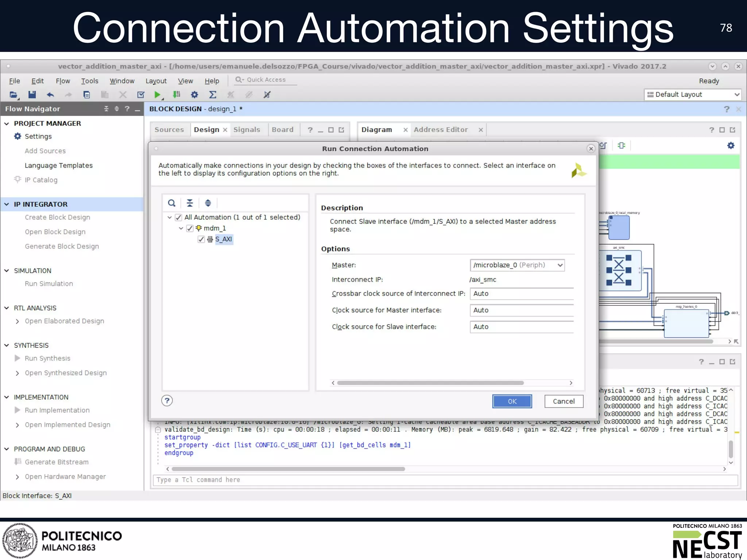The width and height of the screenshot is (747, 560).
Task: Open the Tools menu
Action: [90, 81]
